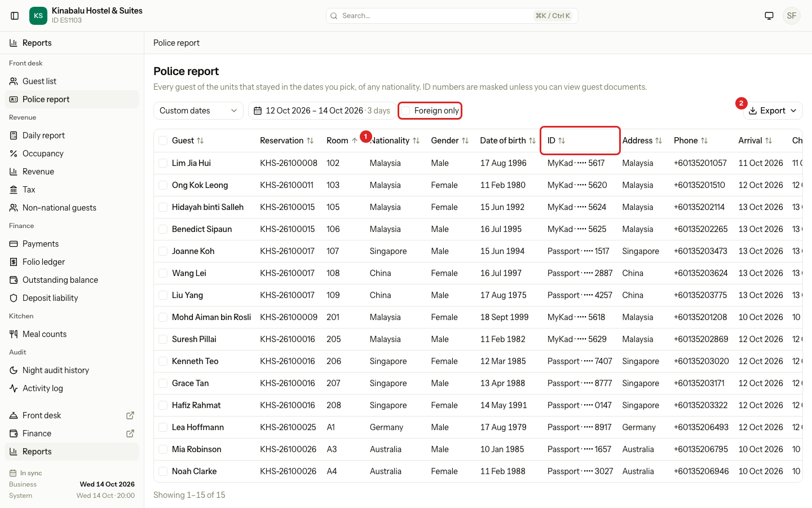Open Night audit history
The image size is (812, 508).
(x=72, y=370)
